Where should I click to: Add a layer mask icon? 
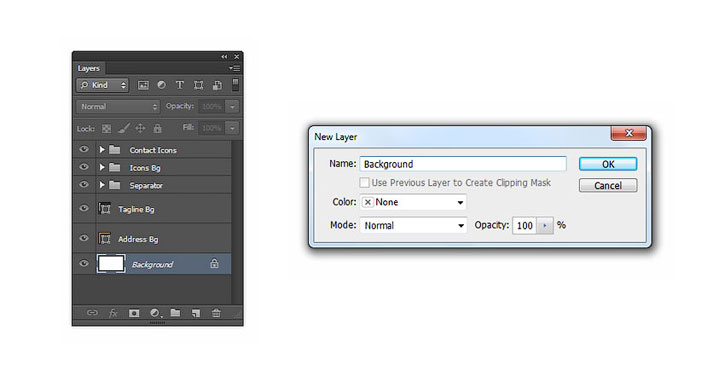[x=134, y=313]
